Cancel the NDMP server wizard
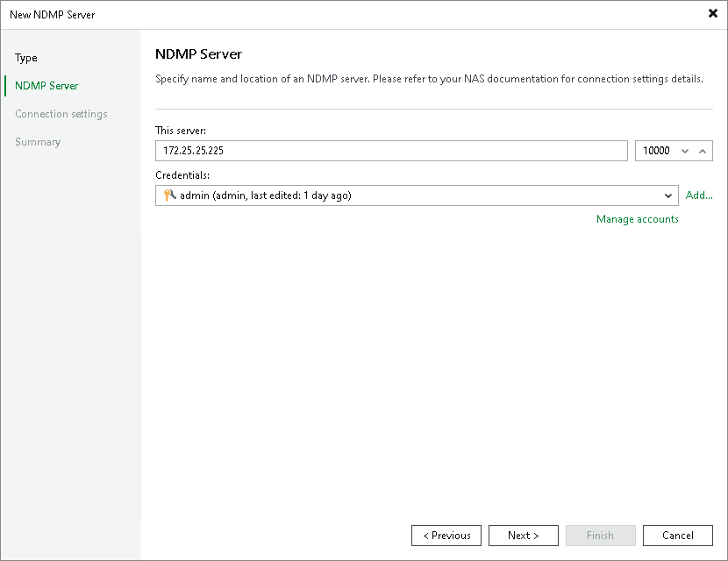 tap(677, 536)
